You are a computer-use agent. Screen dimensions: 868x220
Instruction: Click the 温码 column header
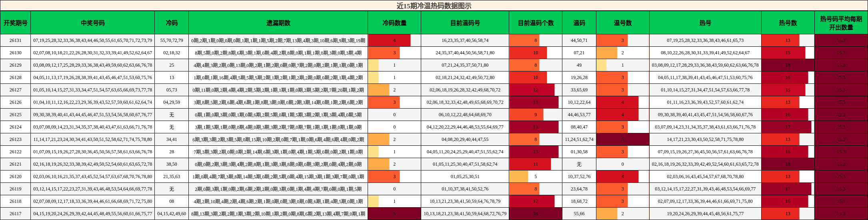pos(579,23)
